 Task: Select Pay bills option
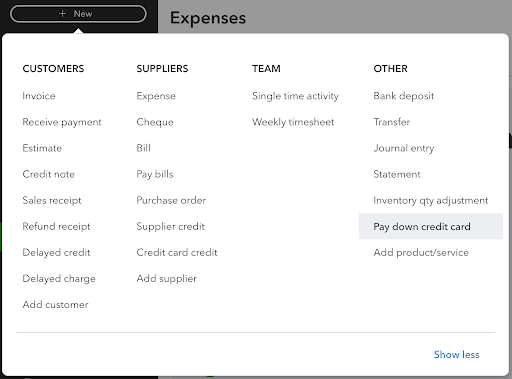pyautogui.click(x=155, y=174)
